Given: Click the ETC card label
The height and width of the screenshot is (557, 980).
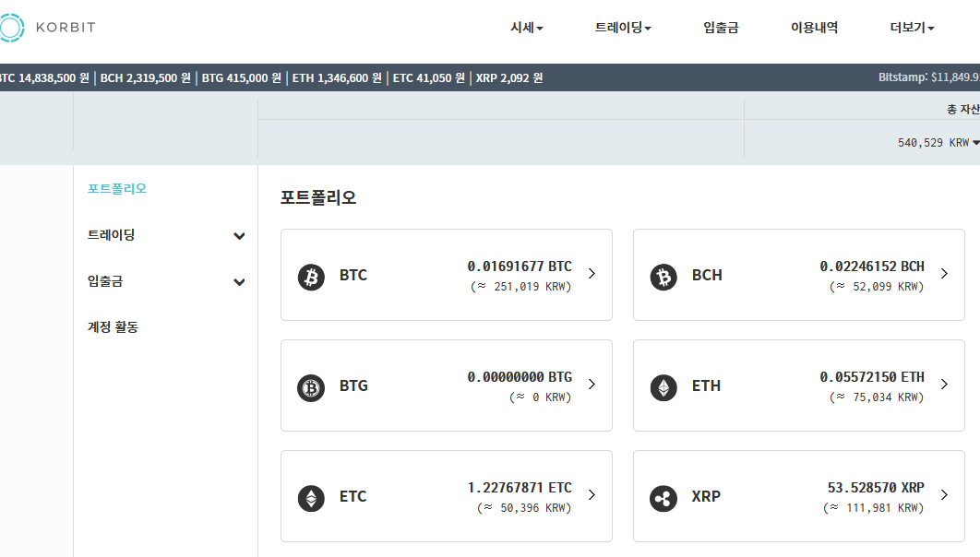Looking at the screenshot, I should point(353,496).
